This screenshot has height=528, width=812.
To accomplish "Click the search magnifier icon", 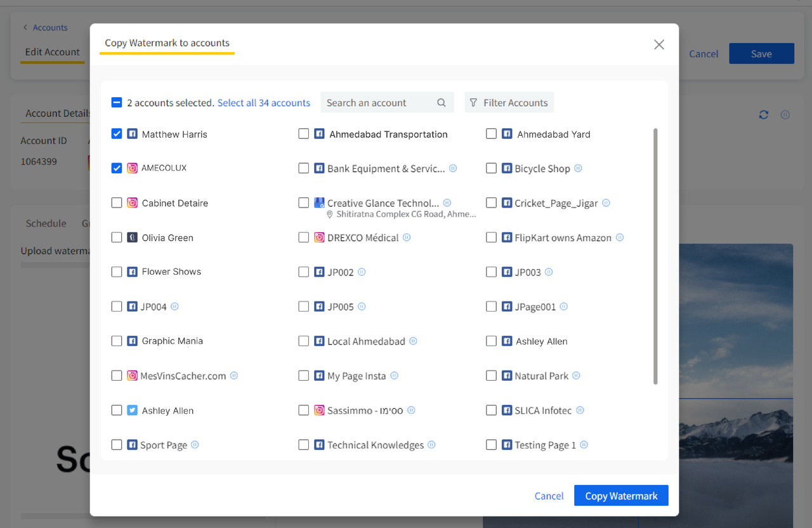I will (x=442, y=103).
